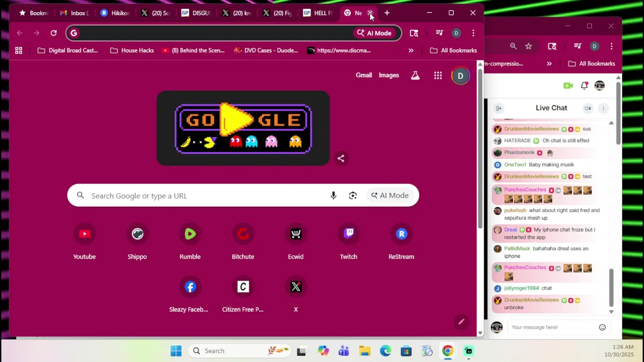Viewport: 644px width, 362px height.
Task: Close the active New Tab tab
Action: pos(370,13)
